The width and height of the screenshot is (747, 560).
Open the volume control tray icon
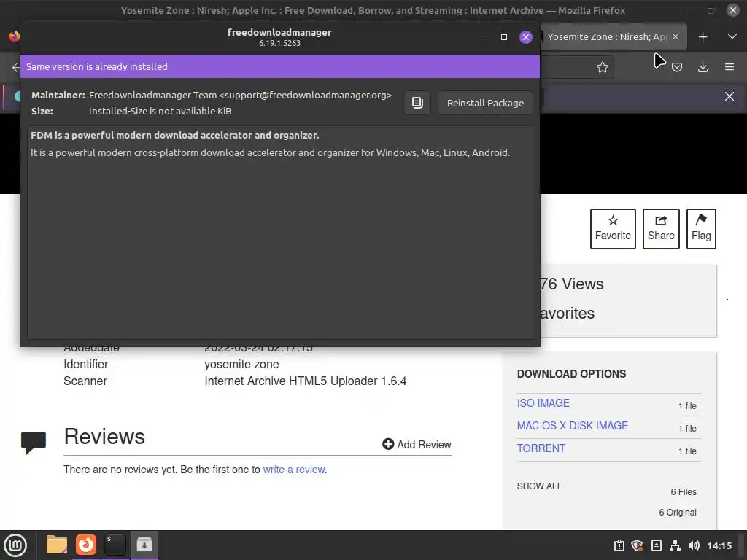tap(694, 545)
